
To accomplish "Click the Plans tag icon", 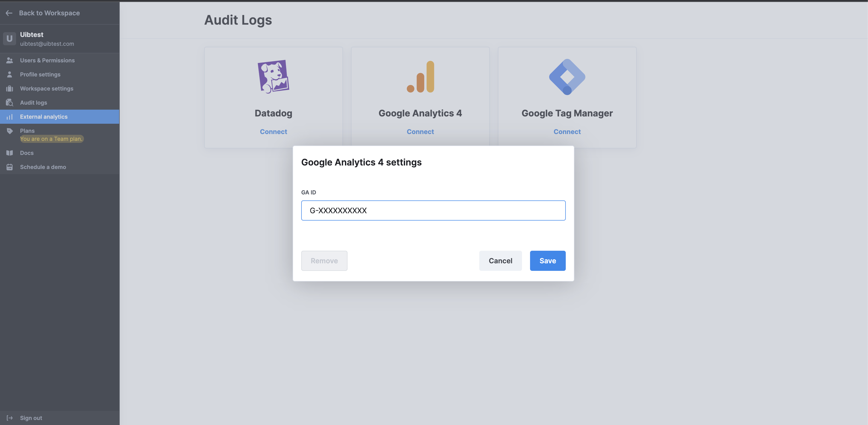I will click(x=10, y=131).
